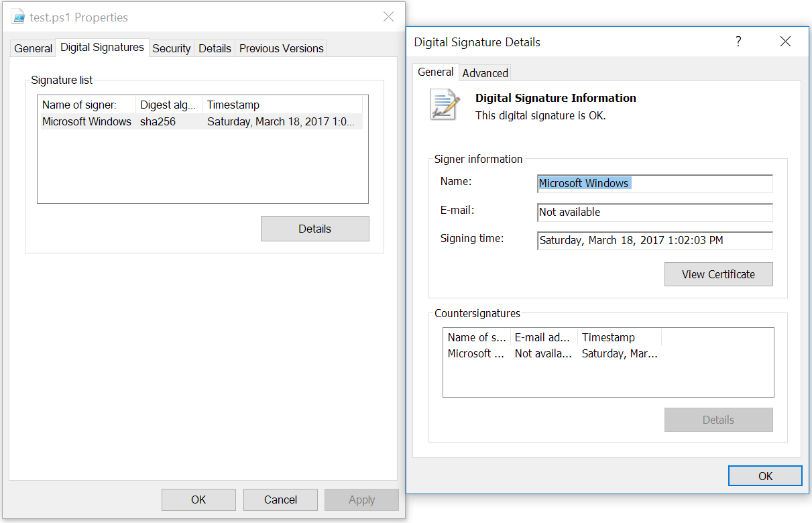Click the help question mark in Digital Signature Details
This screenshot has width=812, height=523.
click(x=738, y=42)
